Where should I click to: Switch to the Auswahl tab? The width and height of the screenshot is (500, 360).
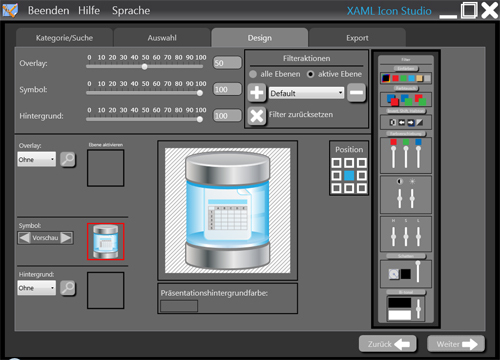(162, 38)
